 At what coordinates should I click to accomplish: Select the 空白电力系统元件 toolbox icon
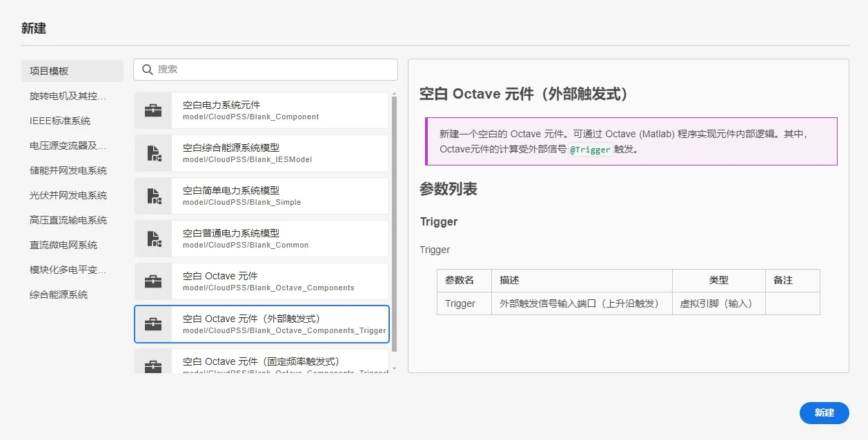[x=152, y=110]
